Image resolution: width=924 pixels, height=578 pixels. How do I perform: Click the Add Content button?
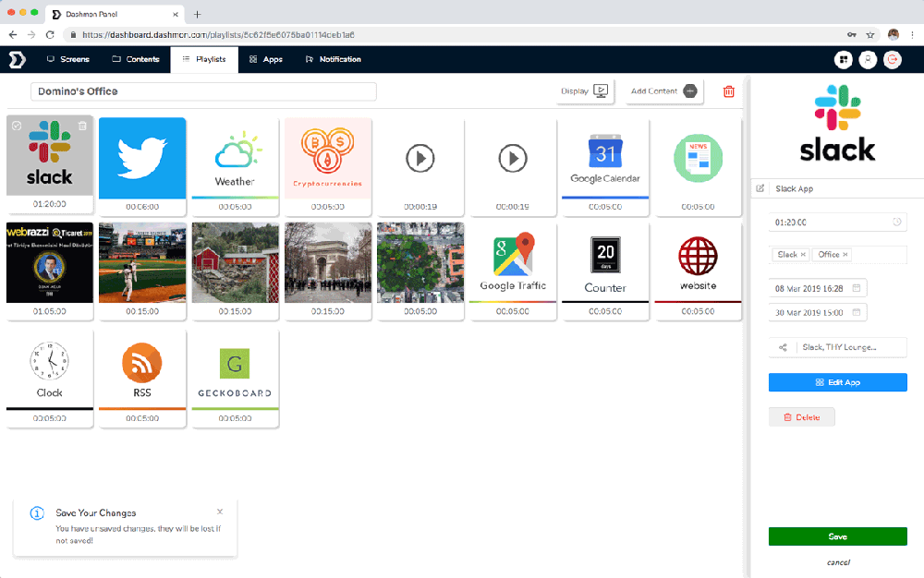pos(664,91)
